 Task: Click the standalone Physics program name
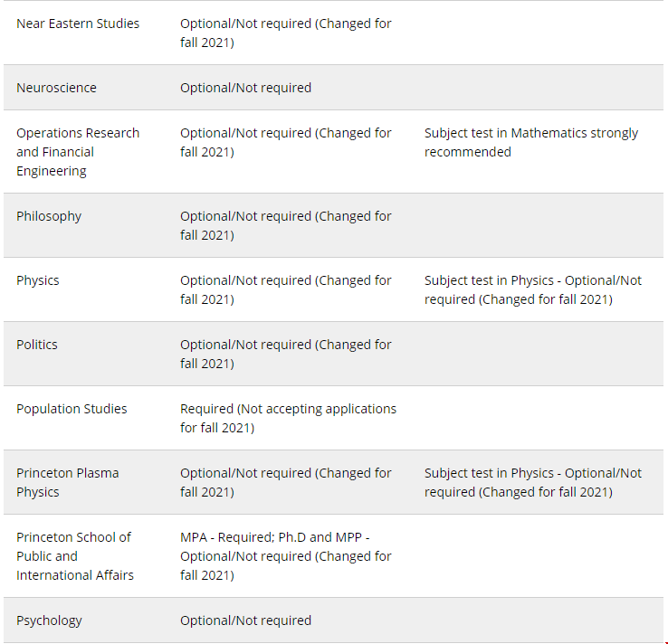(37, 280)
